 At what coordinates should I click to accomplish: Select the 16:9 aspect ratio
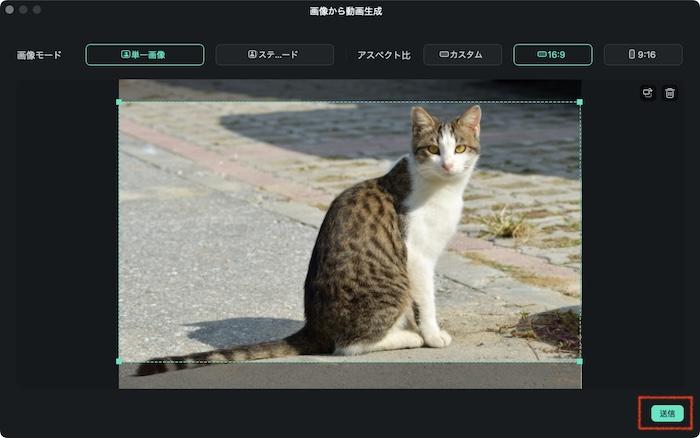(553, 55)
